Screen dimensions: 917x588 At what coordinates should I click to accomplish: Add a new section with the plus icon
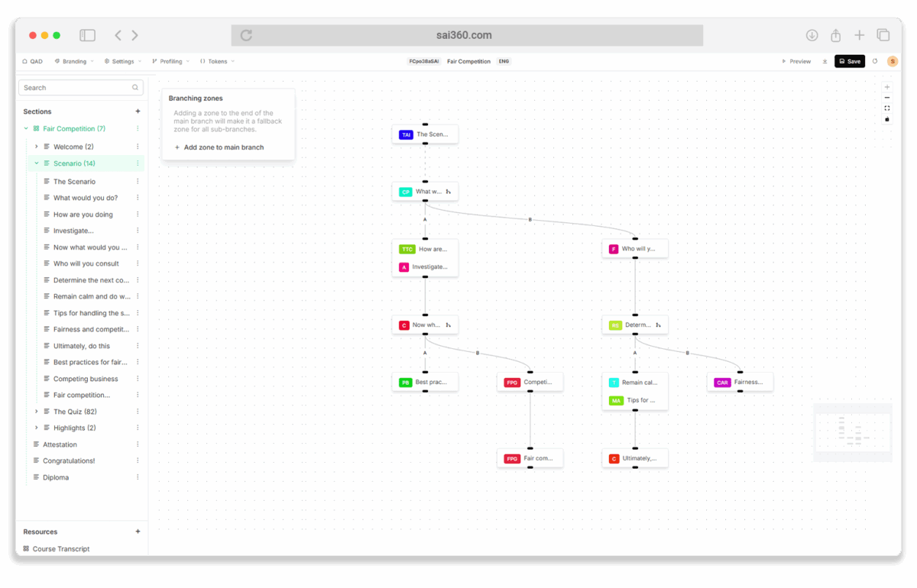[138, 111]
